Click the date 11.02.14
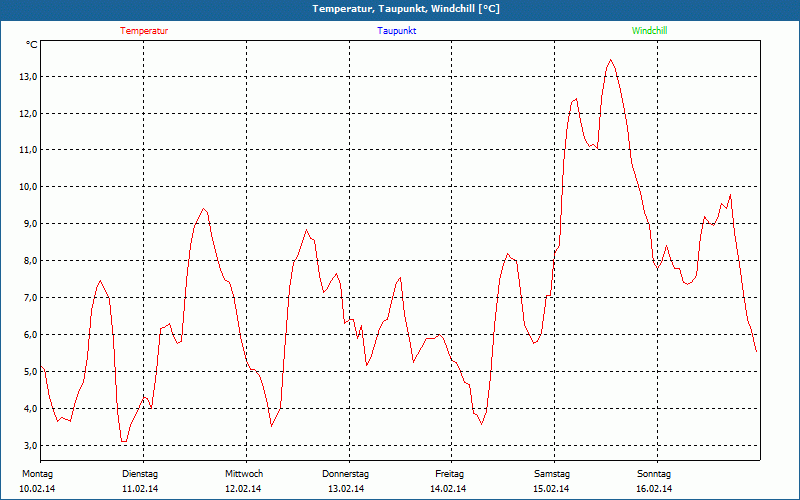This screenshot has width=800, height=500. point(140,489)
